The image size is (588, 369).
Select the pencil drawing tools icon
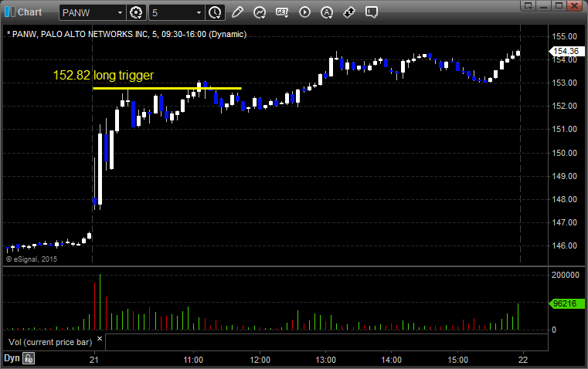[x=237, y=12]
